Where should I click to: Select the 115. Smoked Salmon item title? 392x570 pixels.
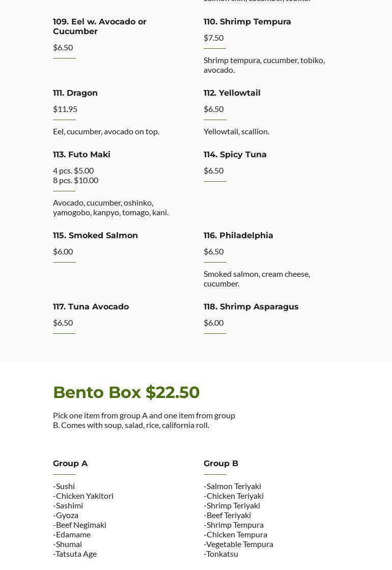pyautogui.click(x=95, y=236)
